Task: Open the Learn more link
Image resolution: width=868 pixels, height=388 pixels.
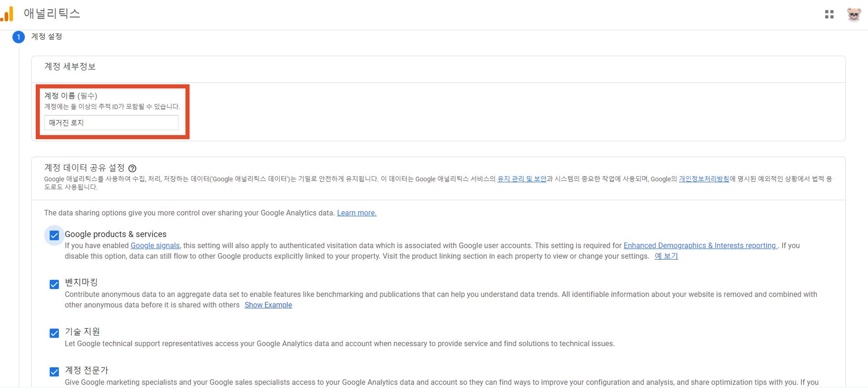Action: (x=356, y=212)
